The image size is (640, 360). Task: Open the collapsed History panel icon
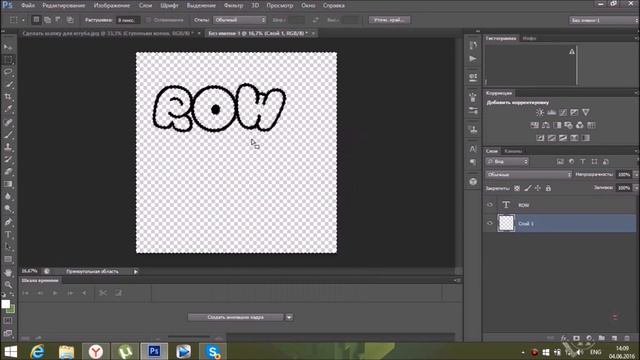tap(473, 45)
